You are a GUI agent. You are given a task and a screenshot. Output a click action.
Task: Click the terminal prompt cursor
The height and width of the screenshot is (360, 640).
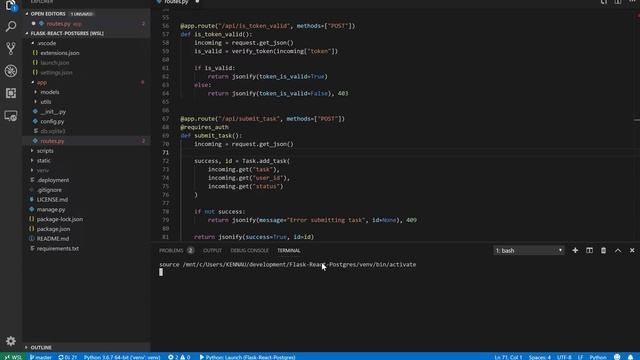[161, 272]
